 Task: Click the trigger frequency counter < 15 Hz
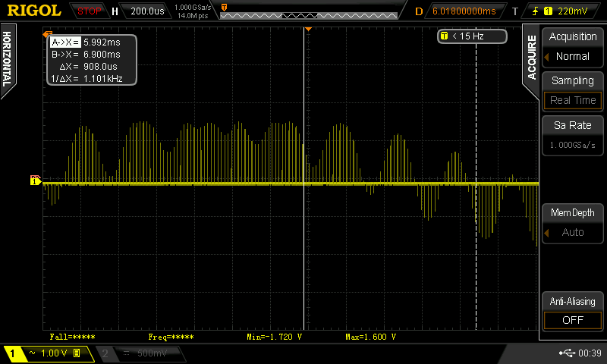point(472,36)
